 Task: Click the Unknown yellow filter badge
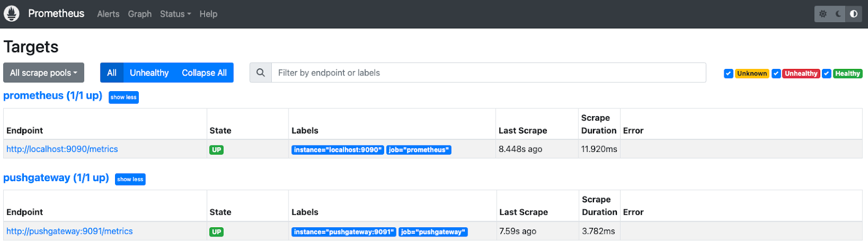point(752,74)
